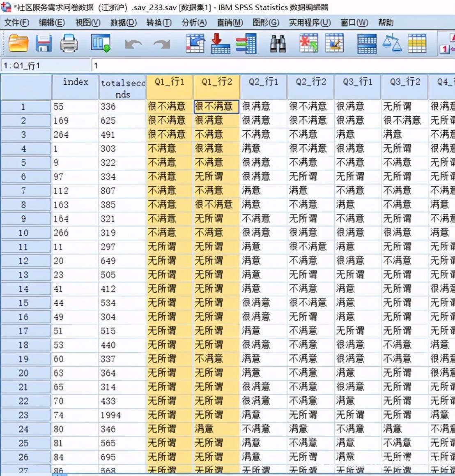Toggle the Value labels icon
Viewport: 455px width, 476px height.
click(x=445, y=44)
